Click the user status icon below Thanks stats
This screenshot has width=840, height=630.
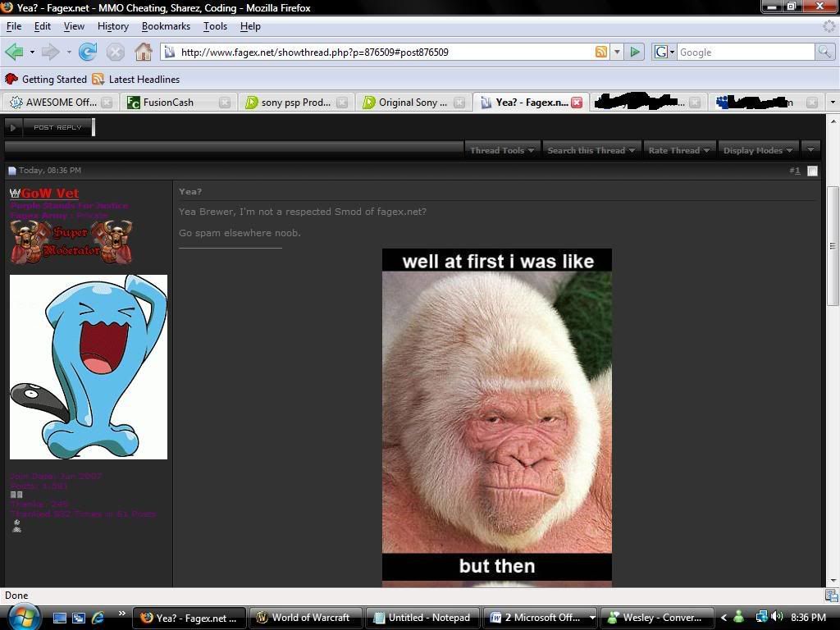pyautogui.click(x=16, y=526)
